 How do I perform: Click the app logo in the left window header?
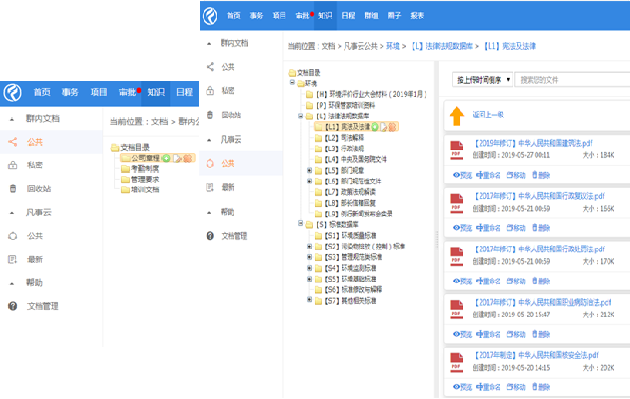point(12,93)
